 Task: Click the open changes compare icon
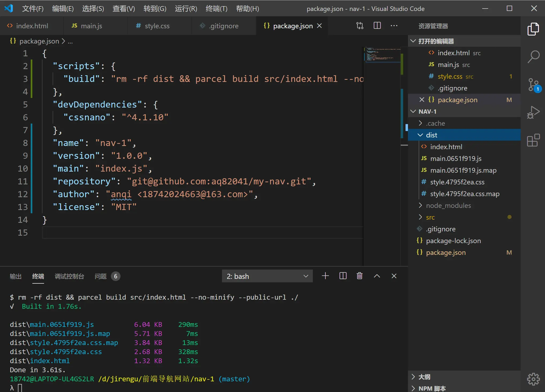360,26
